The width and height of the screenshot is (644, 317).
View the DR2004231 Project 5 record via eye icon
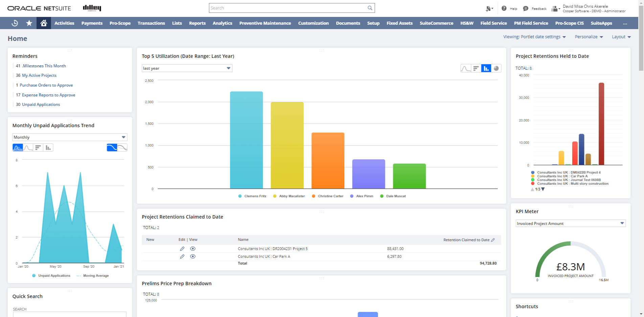click(x=193, y=248)
